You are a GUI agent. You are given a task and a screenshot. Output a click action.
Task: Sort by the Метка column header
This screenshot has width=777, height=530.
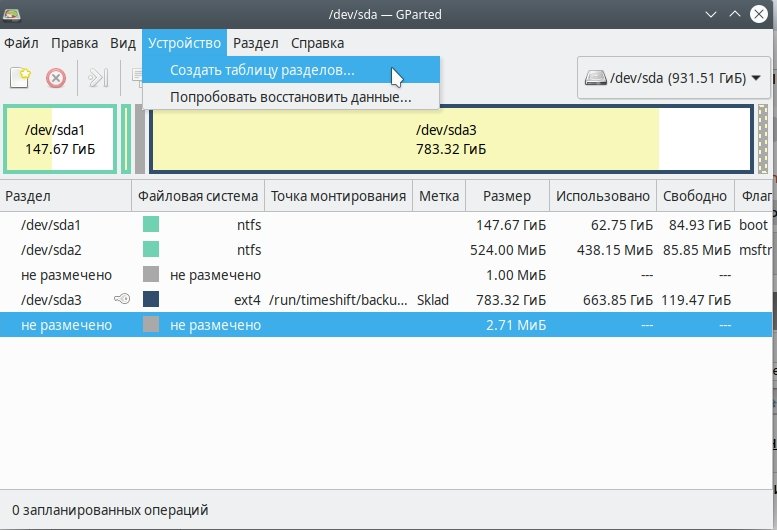tap(439, 196)
